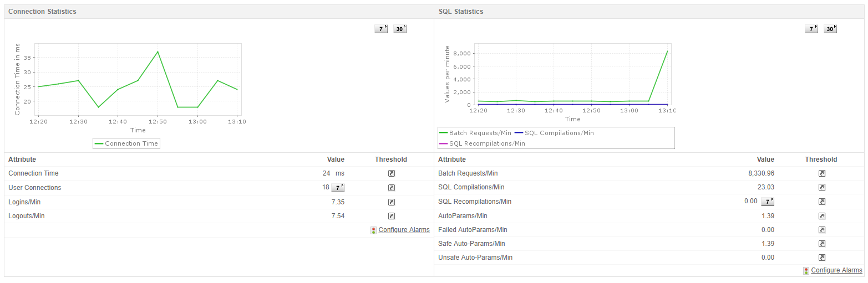The height and width of the screenshot is (283, 868).
Task: Show 7-day Connection Statistics graph
Action: coord(381,29)
